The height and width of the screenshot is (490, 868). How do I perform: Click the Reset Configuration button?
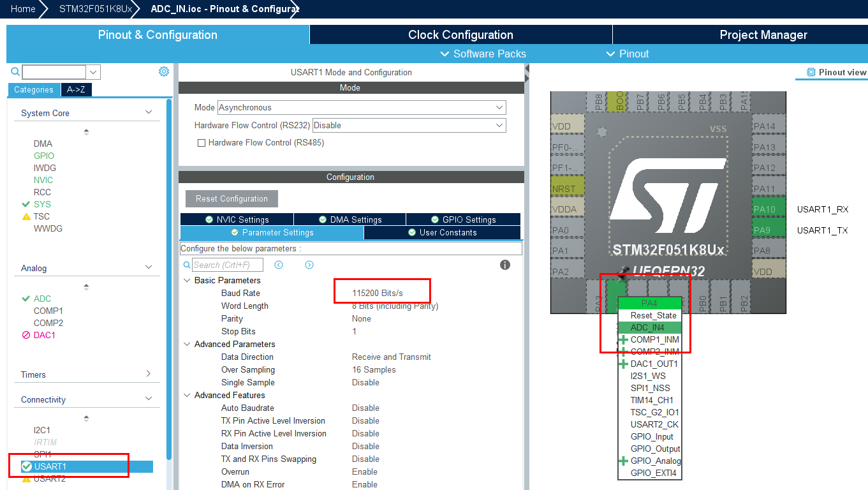pyautogui.click(x=232, y=198)
